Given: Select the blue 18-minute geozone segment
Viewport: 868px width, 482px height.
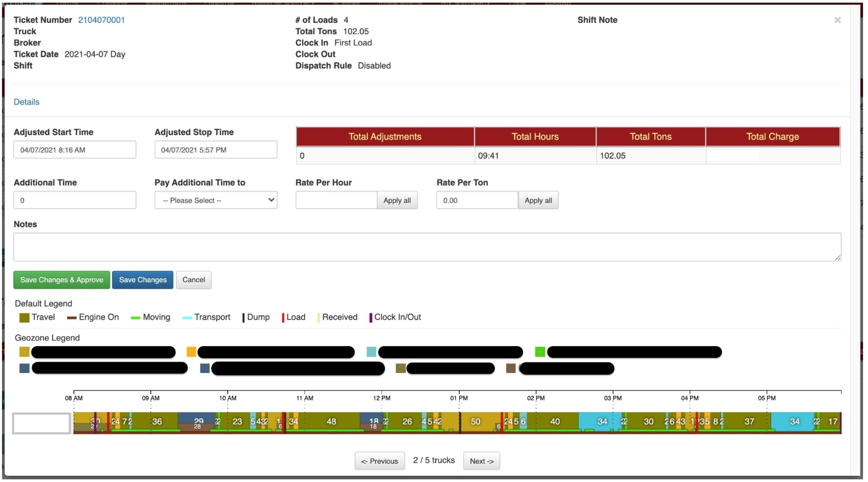Looking at the screenshot, I should pos(372,418).
